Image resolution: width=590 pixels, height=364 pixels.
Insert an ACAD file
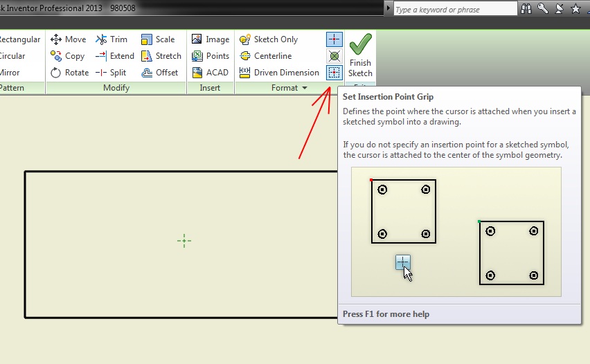coord(210,72)
